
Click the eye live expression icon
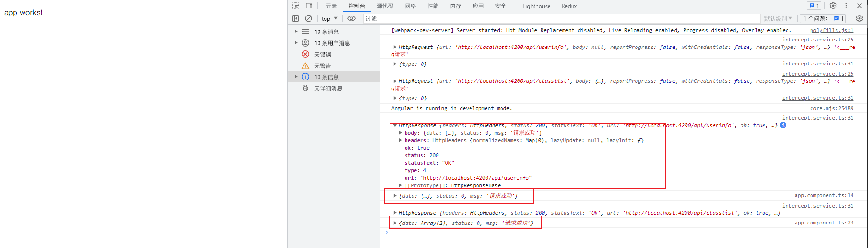click(351, 18)
